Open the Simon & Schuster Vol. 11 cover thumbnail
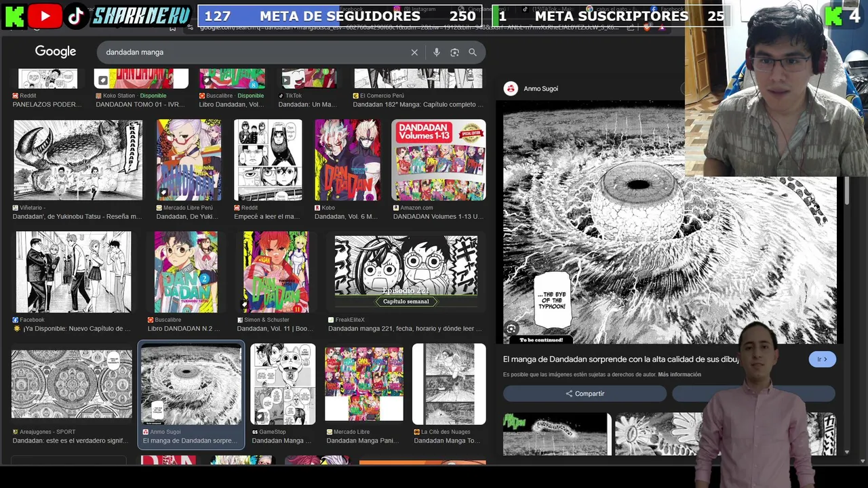The width and height of the screenshot is (868, 488). [276, 272]
